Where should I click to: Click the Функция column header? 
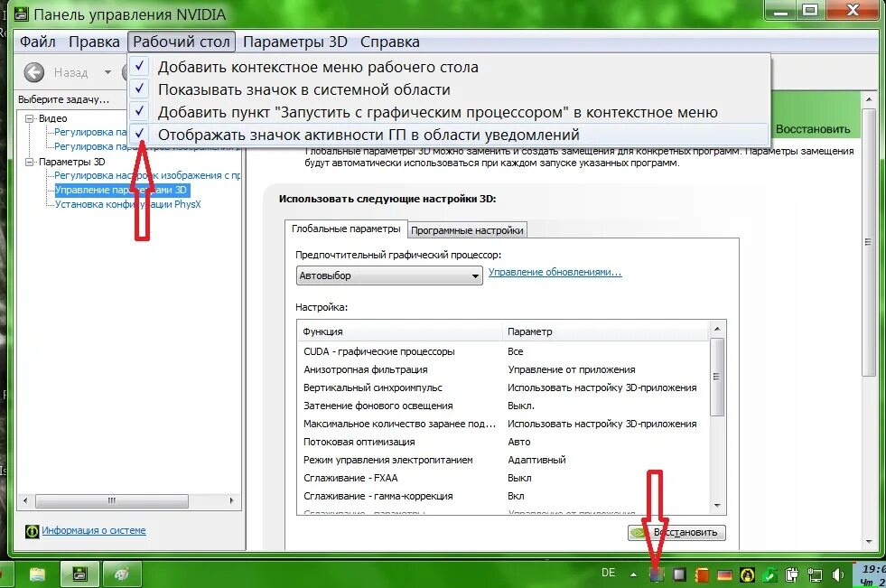(400, 331)
